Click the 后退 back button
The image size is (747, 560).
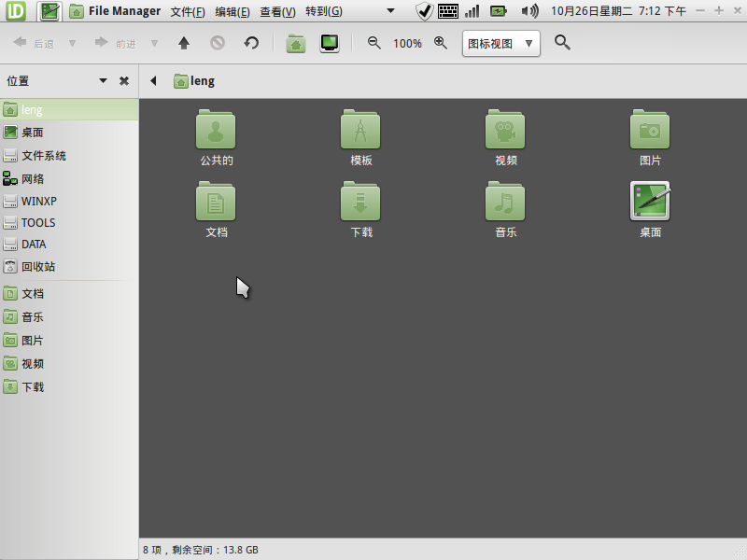point(34,43)
